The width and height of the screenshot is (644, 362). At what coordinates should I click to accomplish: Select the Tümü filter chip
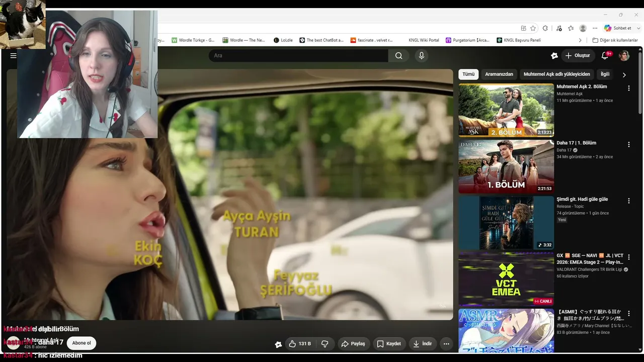pos(468,74)
